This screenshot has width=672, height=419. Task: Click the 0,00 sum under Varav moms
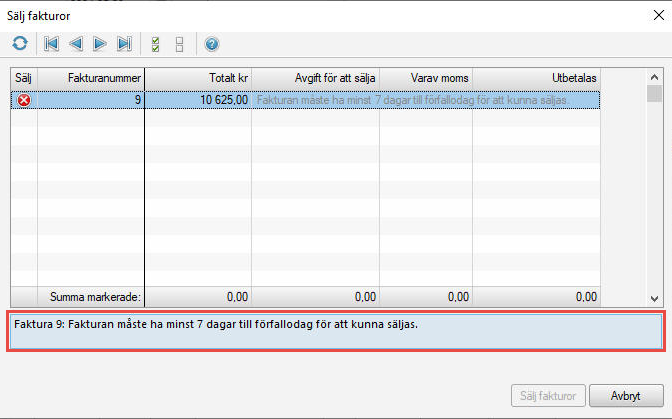click(458, 297)
